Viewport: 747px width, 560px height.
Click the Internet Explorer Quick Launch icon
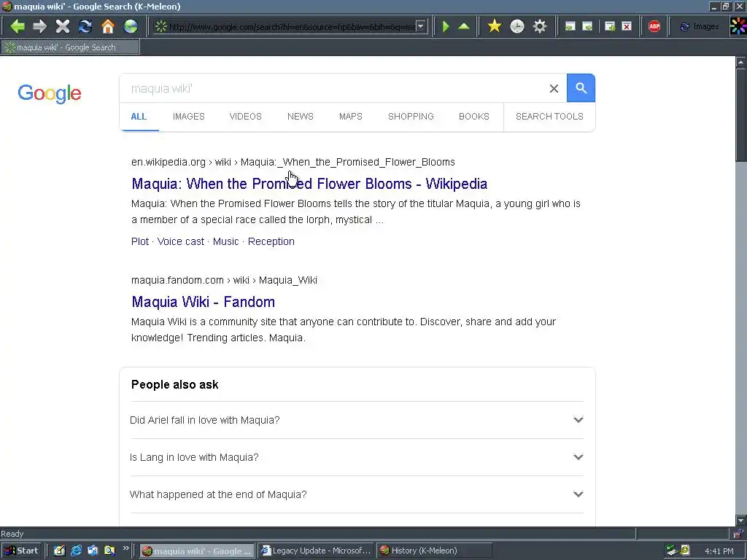point(76,551)
